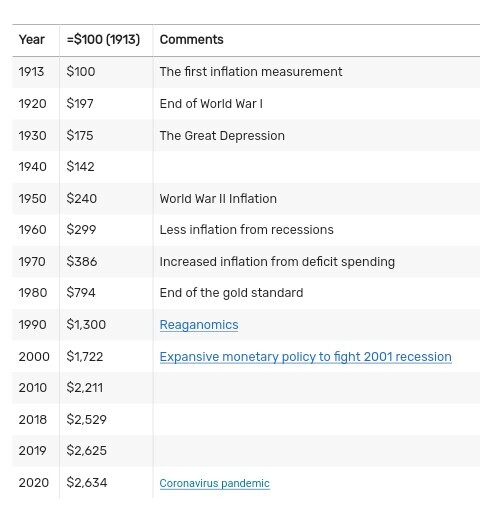Select the 1960 year cell
The height and width of the screenshot is (530, 480).
pyautogui.click(x=32, y=230)
